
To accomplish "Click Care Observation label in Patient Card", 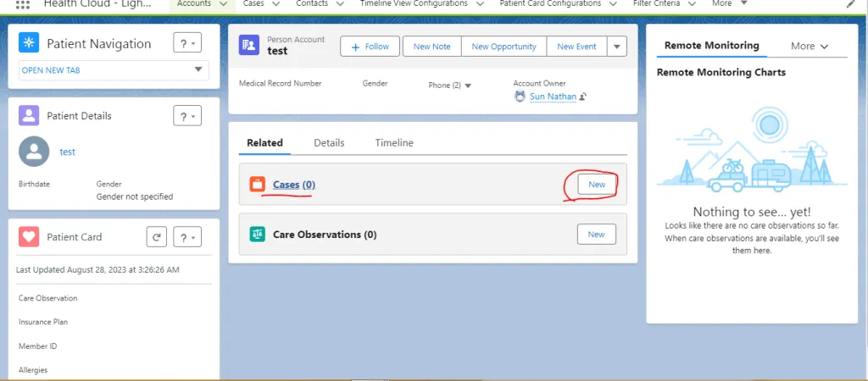I will [x=48, y=298].
